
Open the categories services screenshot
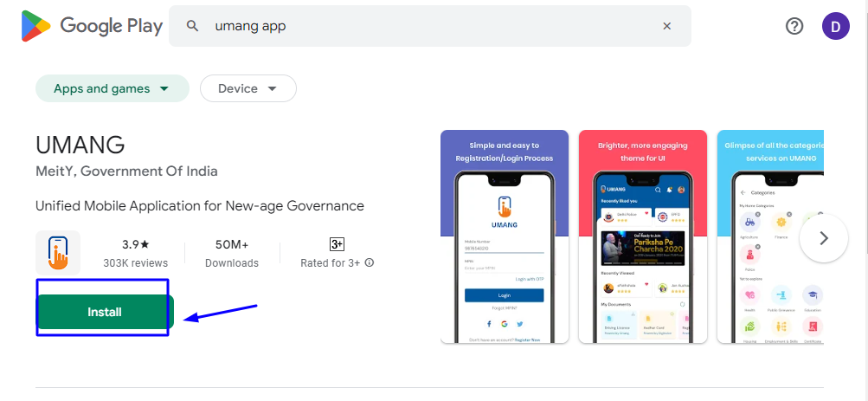[x=770, y=236]
